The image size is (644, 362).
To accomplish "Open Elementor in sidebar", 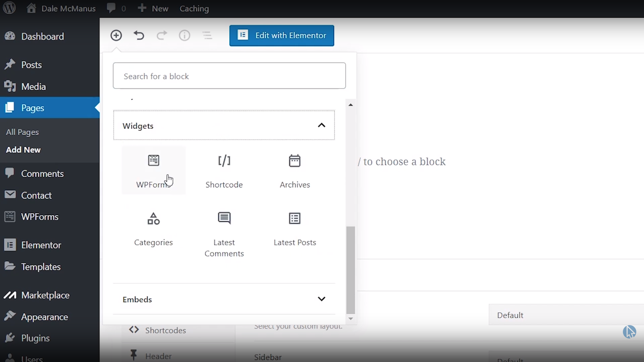I will point(50,245).
